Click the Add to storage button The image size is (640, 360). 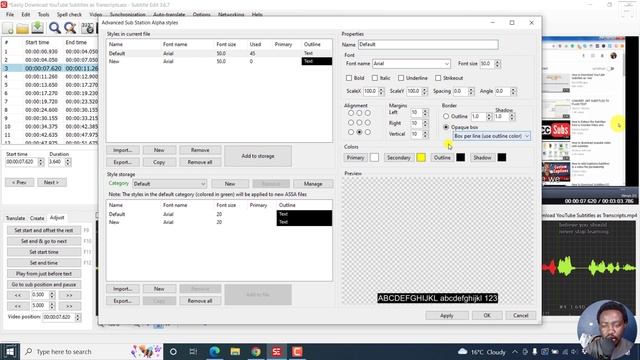[x=258, y=156]
